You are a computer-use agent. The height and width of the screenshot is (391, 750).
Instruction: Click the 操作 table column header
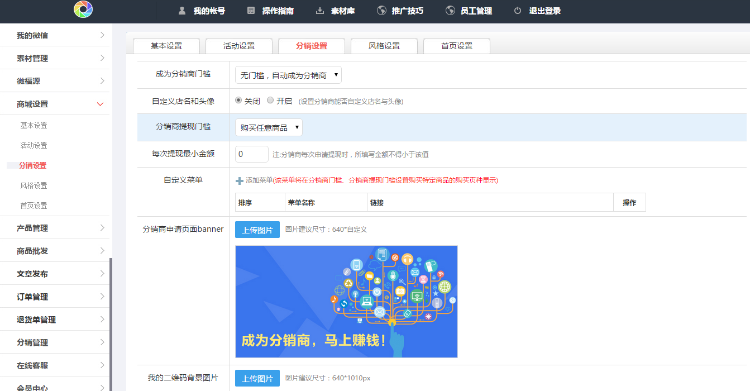click(629, 203)
